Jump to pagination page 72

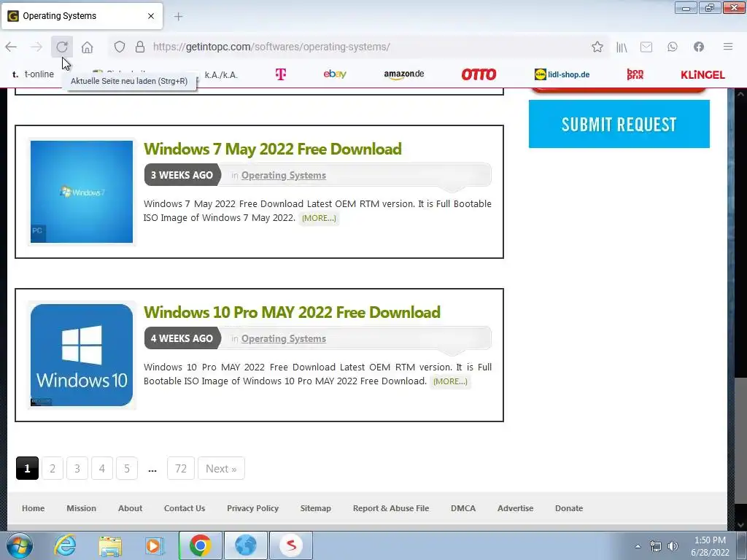pos(181,469)
